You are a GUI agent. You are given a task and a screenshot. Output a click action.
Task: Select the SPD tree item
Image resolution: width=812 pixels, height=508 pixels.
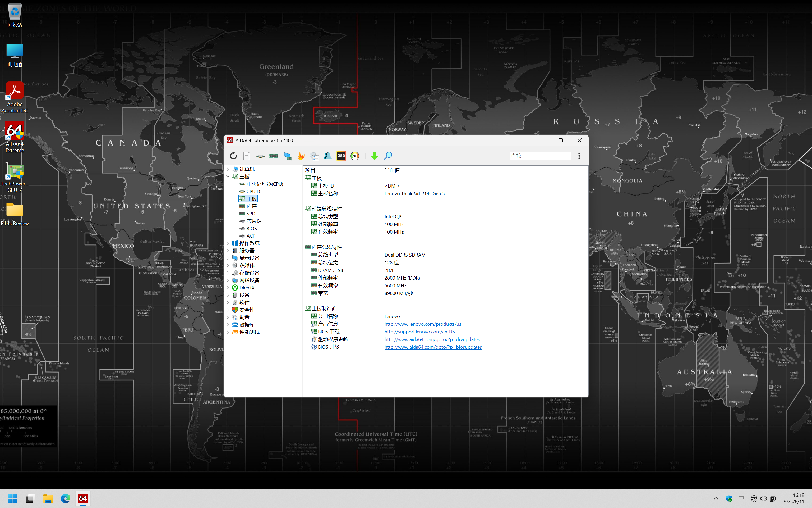247,213
